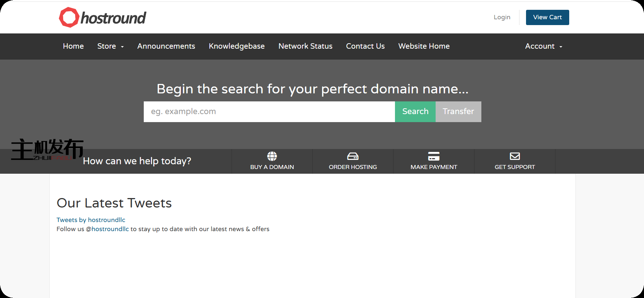This screenshot has height=298, width=644.
Task: Open the Contact Us page
Action: coord(365,46)
